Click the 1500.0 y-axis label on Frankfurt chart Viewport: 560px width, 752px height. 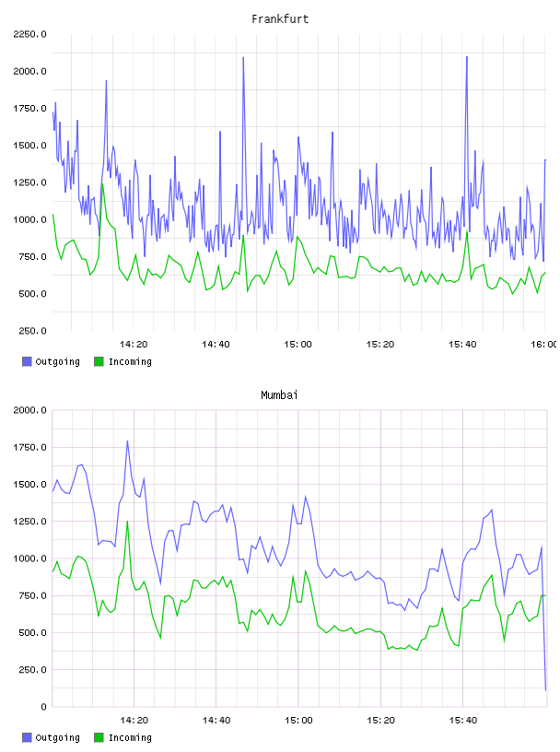[x=30, y=146]
